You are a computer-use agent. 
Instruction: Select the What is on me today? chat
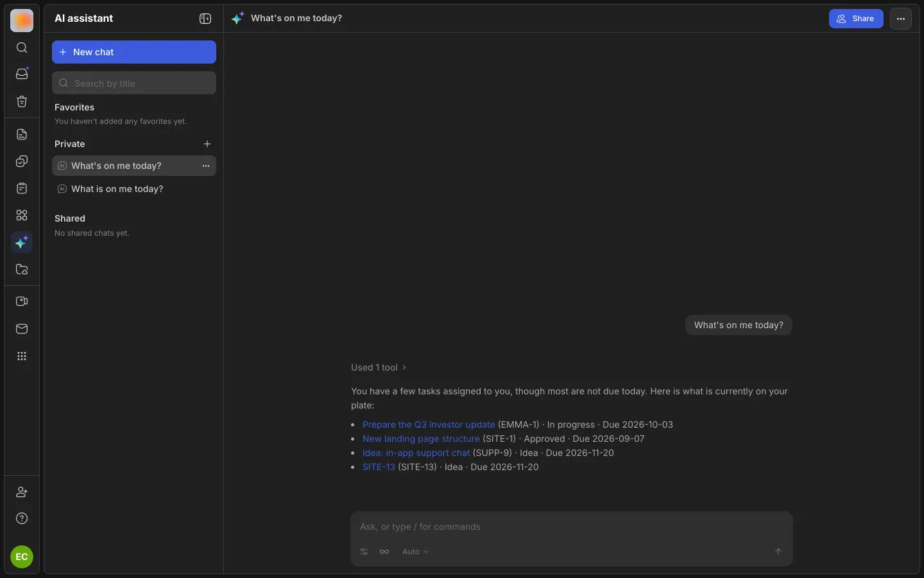point(134,189)
